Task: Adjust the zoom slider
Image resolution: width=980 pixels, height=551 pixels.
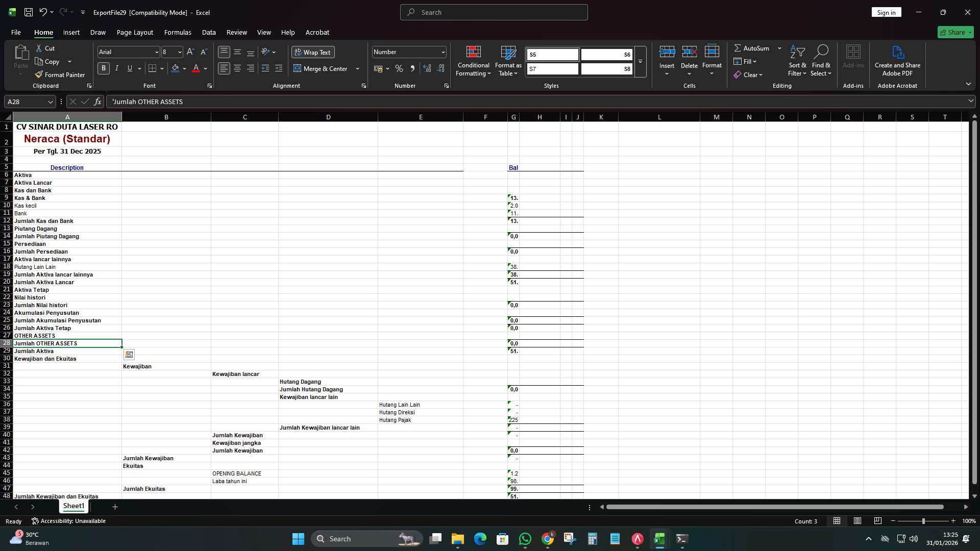Action: click(923, 521)
